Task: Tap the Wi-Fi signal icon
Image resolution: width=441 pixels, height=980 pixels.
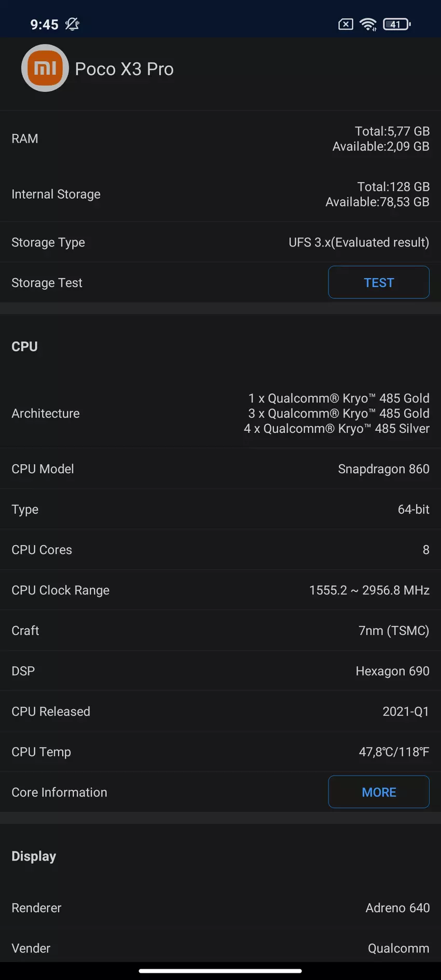Action: pos(368,24)
